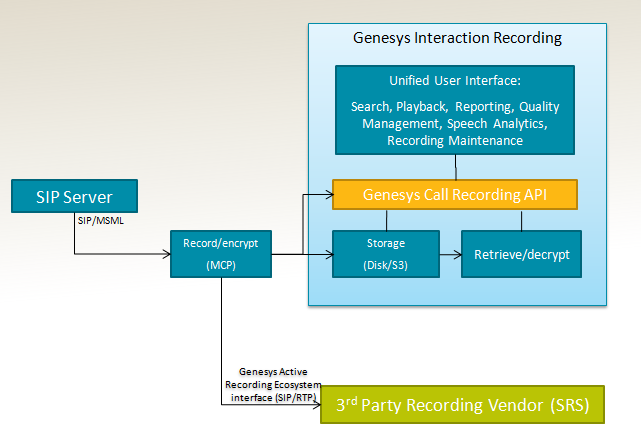Click the "(MCP)" text in Record/encrypt

(221, 265)
